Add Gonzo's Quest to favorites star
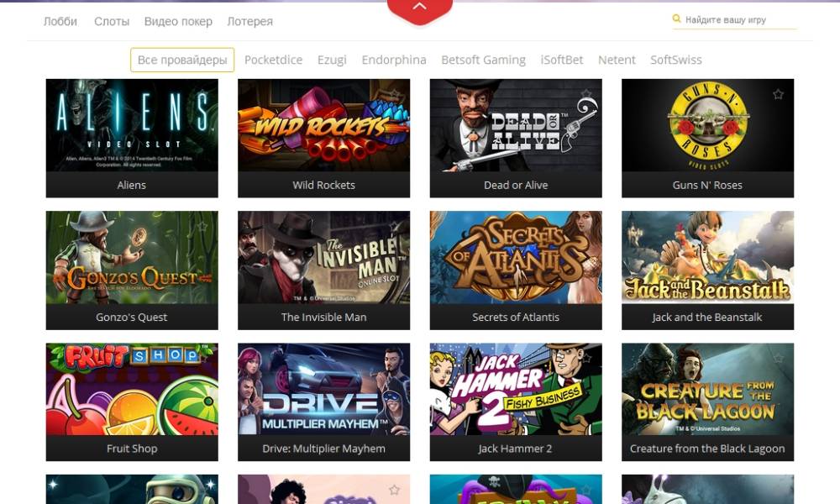Image resolution: width=840 pixels, height=504 pixels. [x=202, y=226]
